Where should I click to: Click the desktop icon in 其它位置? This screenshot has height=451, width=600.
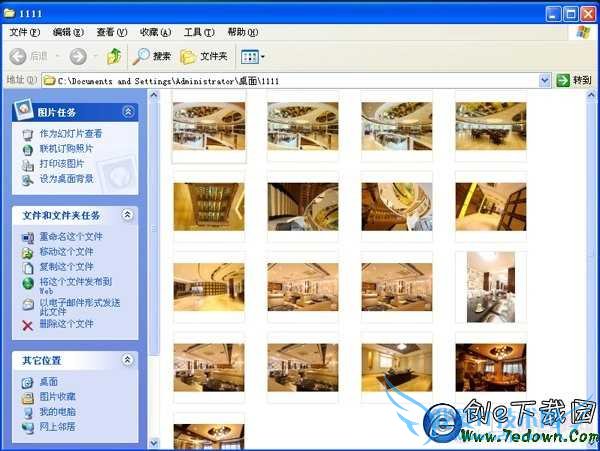pyautogui.click(x=28, y=383)
